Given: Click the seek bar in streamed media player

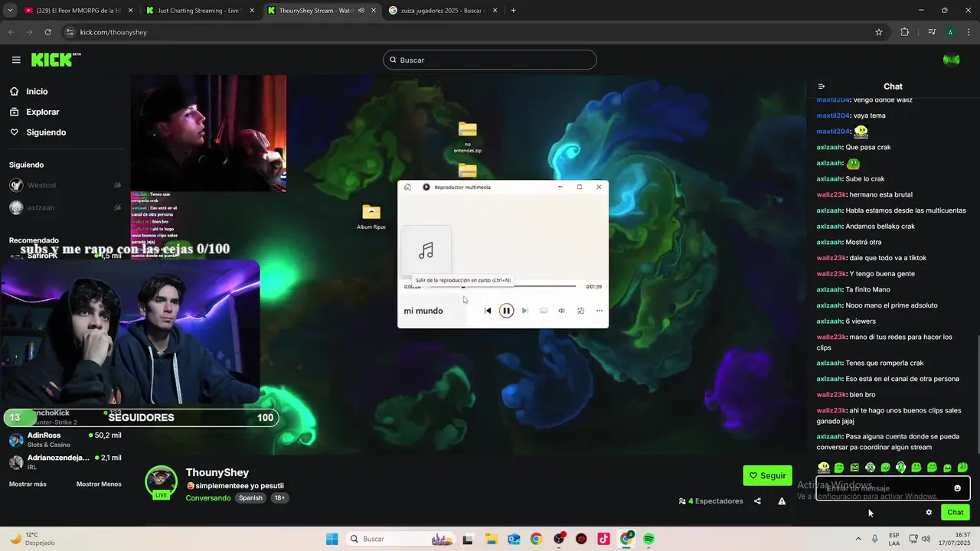Looking at the screenshot, I should 502,286.
